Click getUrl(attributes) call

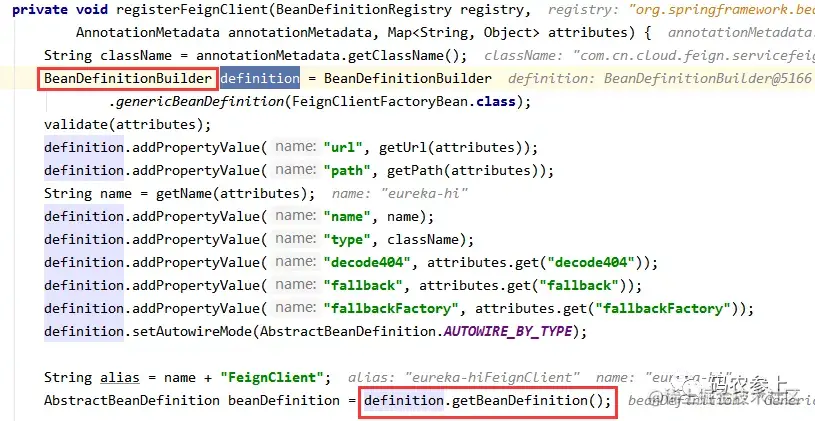tap(454, 148)
